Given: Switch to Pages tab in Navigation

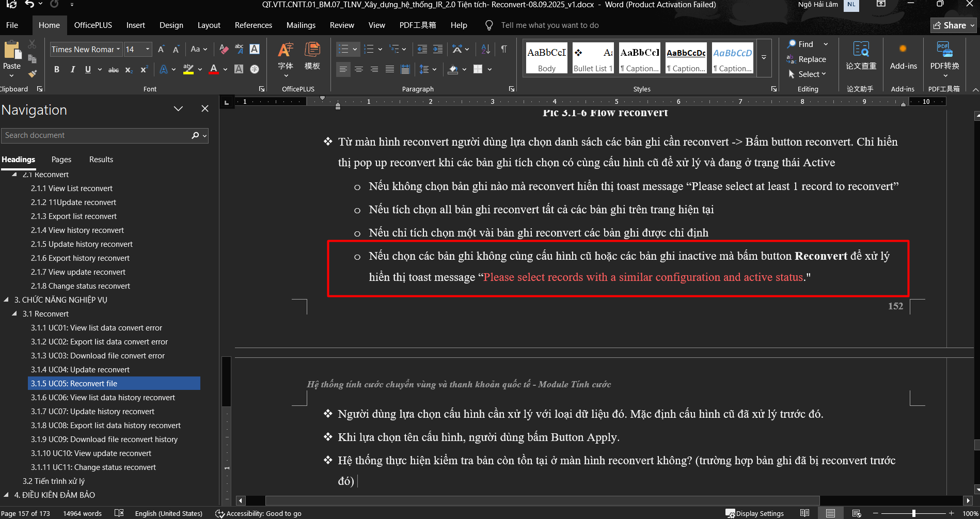Looking at the screenshot, I should click(x=61, y=160).
